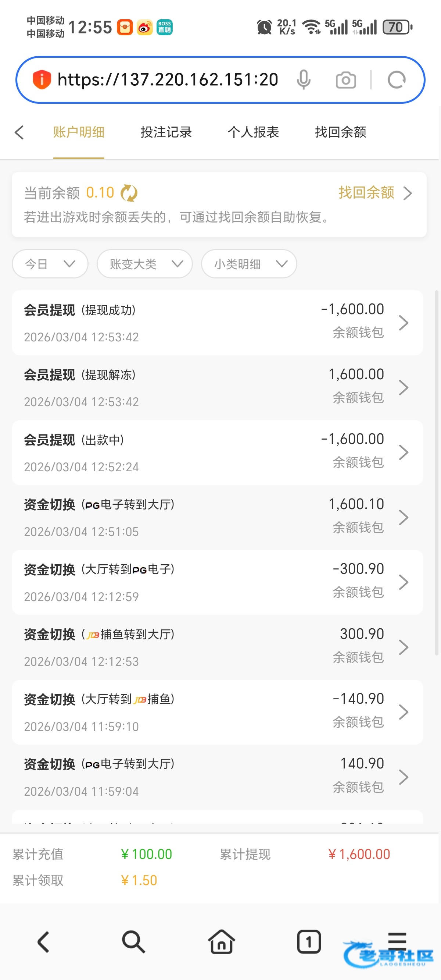
Task: Tap the browser home icon
Action: tap(221, 942)
